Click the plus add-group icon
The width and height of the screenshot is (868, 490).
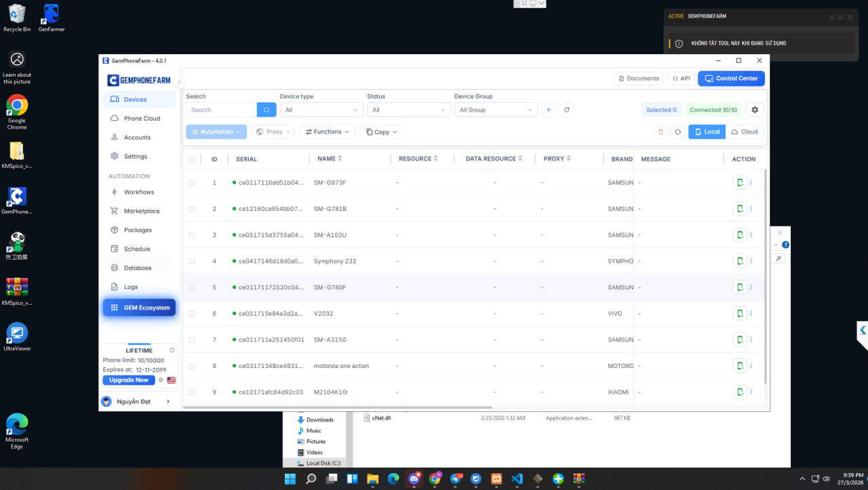[549, 110]
